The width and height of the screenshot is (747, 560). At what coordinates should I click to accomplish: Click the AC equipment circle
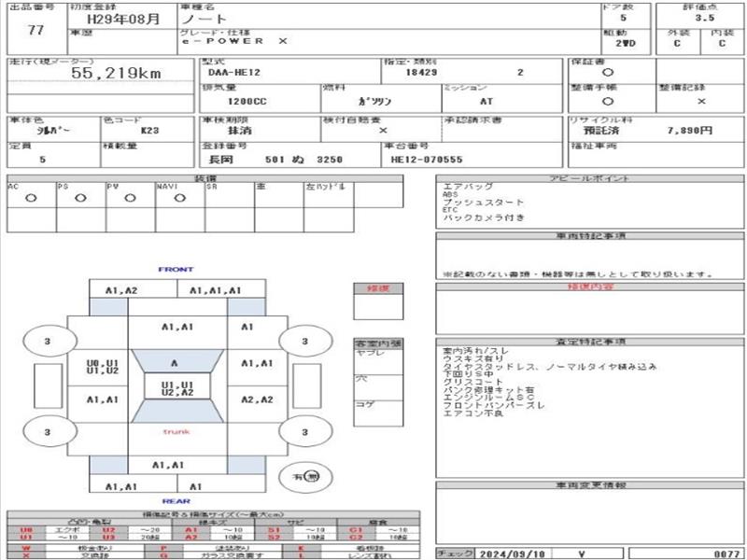(31, 198)
